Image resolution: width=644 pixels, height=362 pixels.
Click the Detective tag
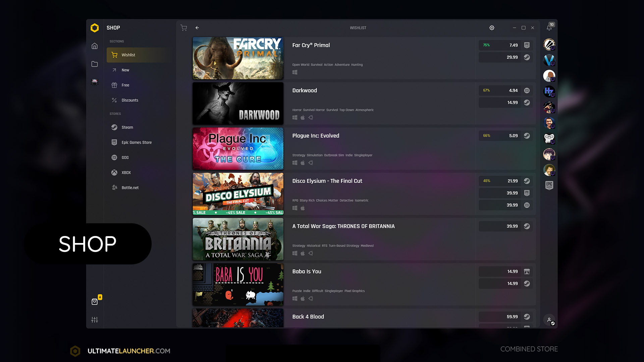pos(346,200)
